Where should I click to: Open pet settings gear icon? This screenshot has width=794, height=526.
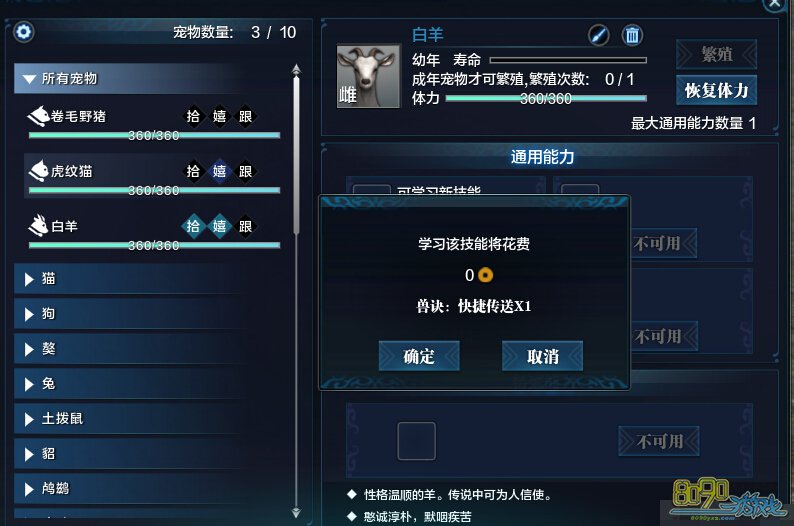click(x=23, y=32)
